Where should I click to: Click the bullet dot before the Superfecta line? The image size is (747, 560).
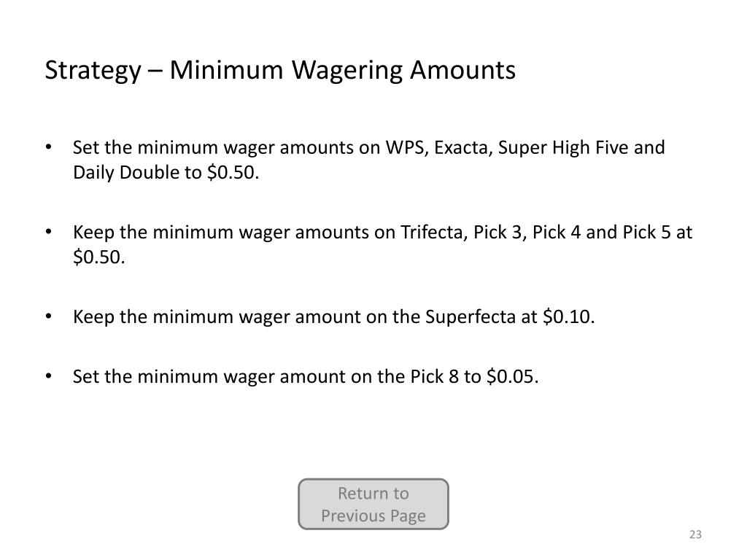[48, 316]
